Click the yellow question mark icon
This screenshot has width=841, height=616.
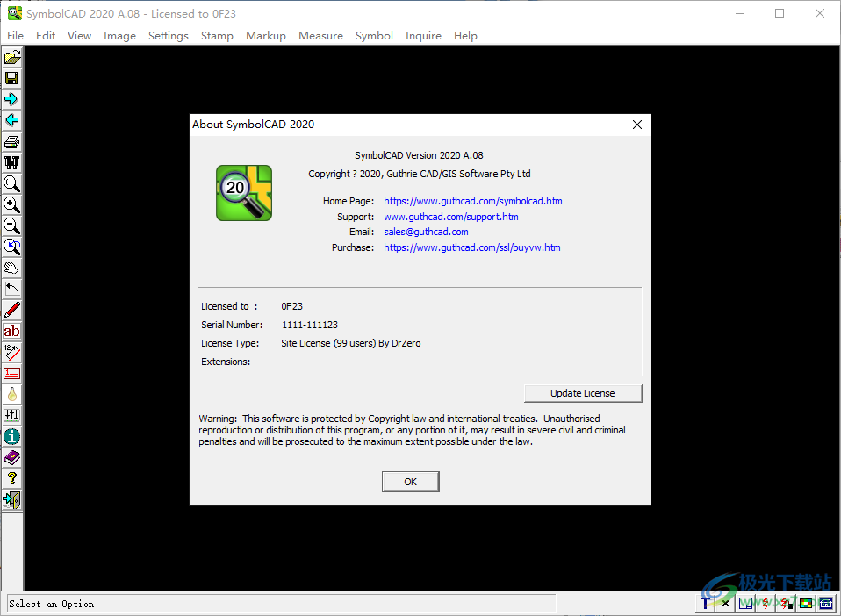[x=11, y=478]
